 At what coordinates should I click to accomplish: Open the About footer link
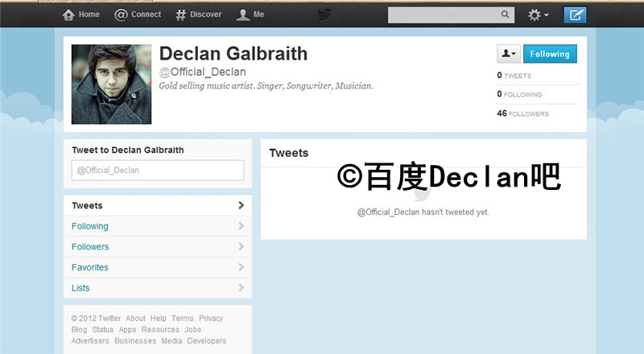point(135,319)
